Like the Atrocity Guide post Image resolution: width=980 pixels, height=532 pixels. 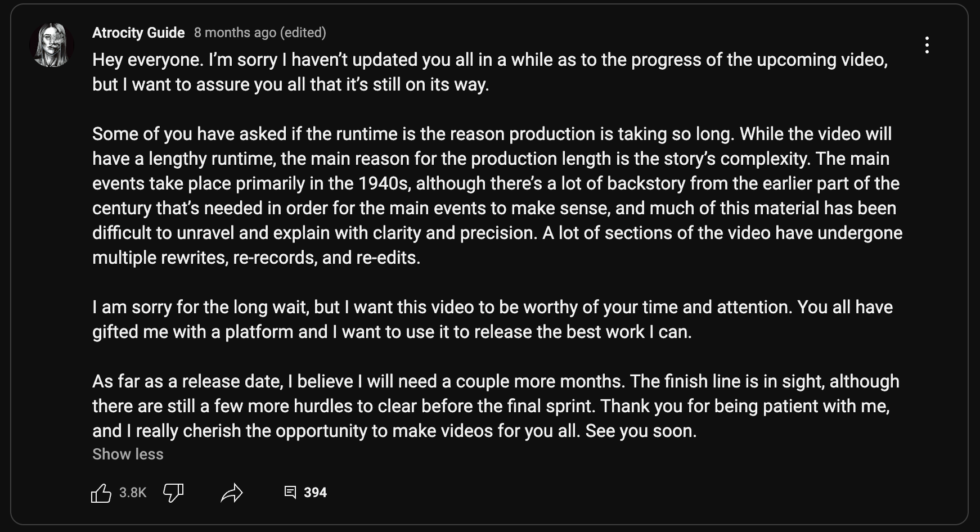coord(101,493)
